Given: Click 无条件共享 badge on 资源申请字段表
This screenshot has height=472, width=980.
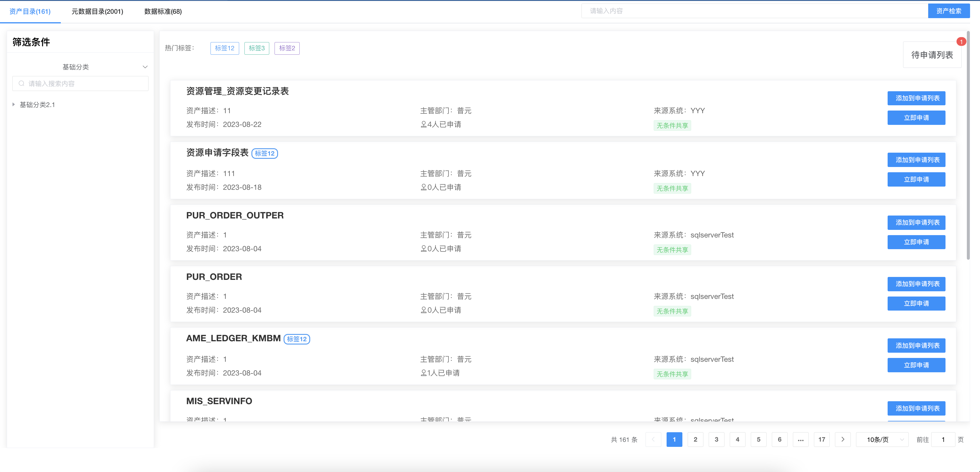Looking at the screenshot, I should [x=672, y=188].
